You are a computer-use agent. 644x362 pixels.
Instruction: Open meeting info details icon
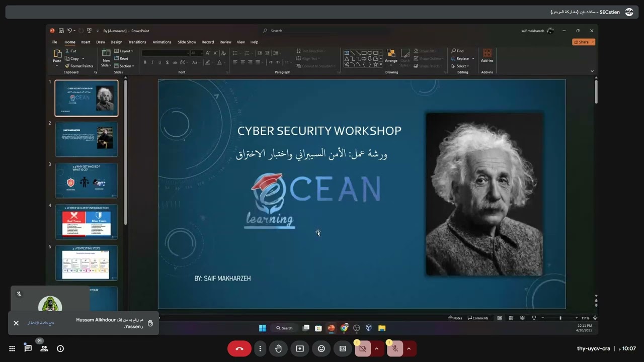click(60, 348)
